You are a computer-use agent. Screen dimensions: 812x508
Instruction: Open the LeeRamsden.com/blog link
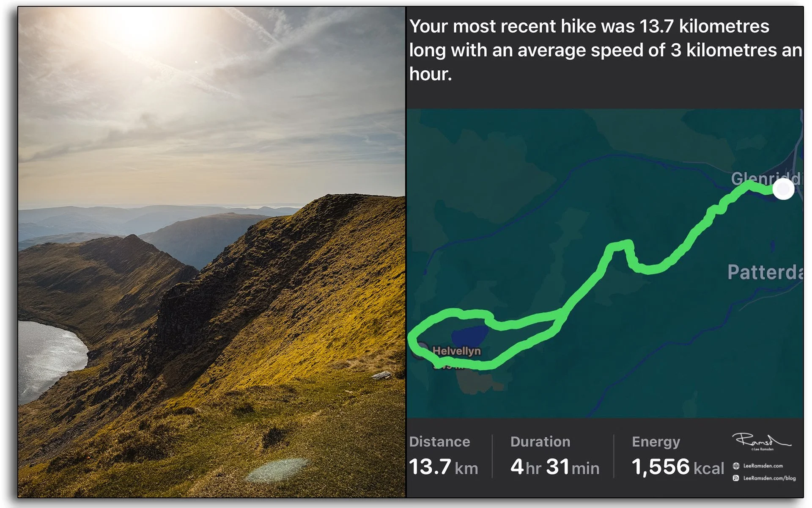pyautogui.click(x=769, y=478)
